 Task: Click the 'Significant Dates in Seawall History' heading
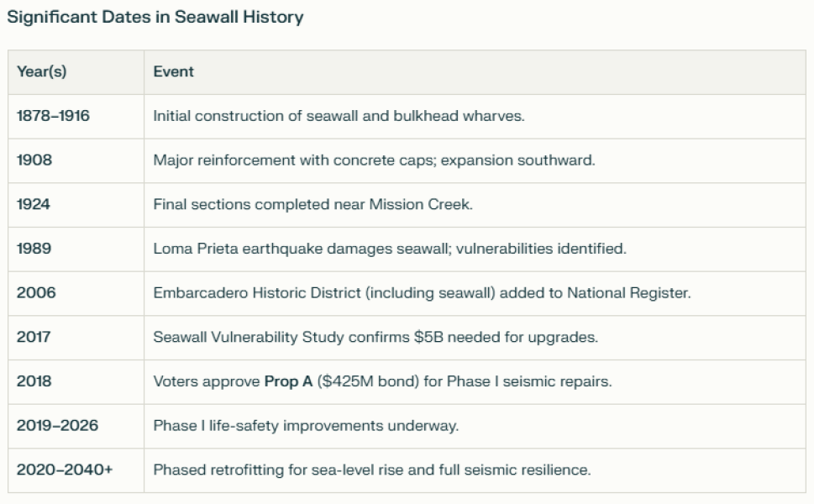coord(155,17)
